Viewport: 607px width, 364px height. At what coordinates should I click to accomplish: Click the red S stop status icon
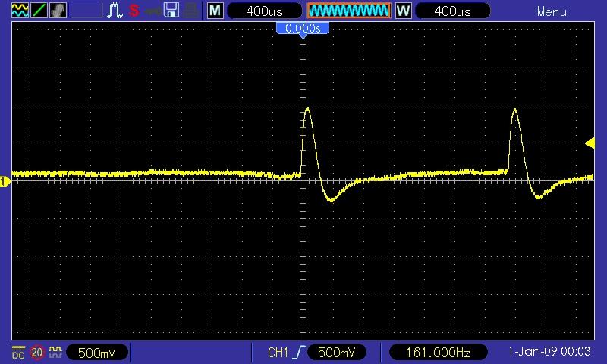coord(134,11)
